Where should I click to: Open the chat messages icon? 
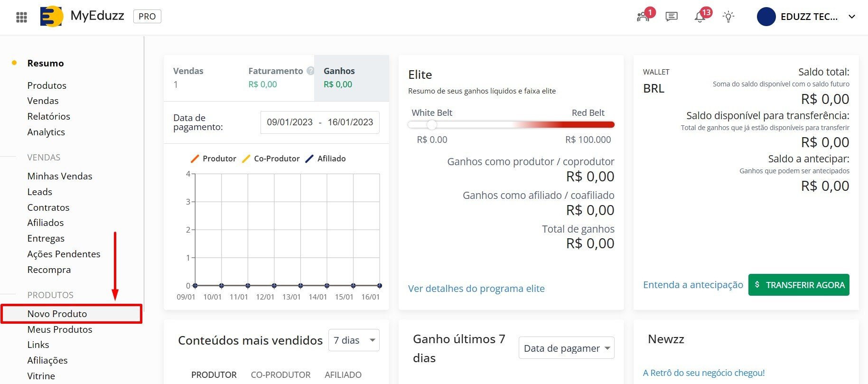(x=671, y=17)
